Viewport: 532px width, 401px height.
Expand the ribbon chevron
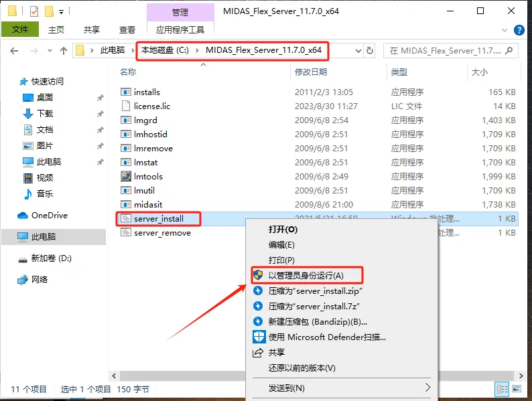pyautogui.click(x=505, y=30)
